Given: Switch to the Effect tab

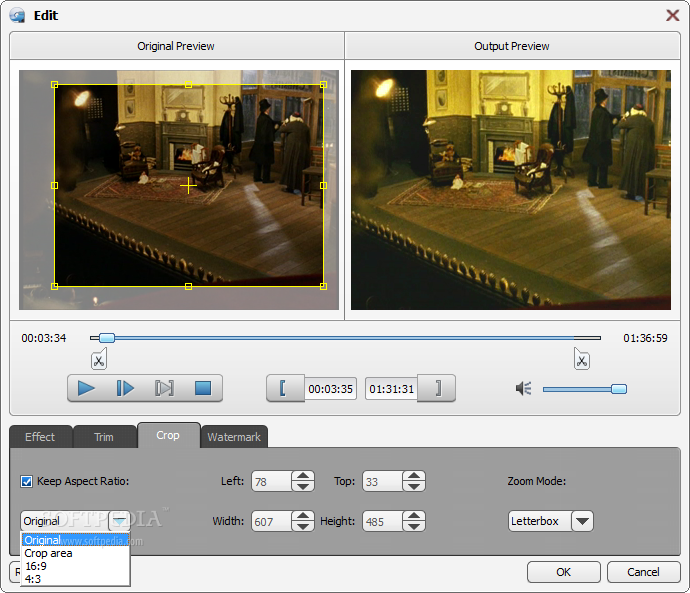Looking at the screenshot, I should pos(40,437).
